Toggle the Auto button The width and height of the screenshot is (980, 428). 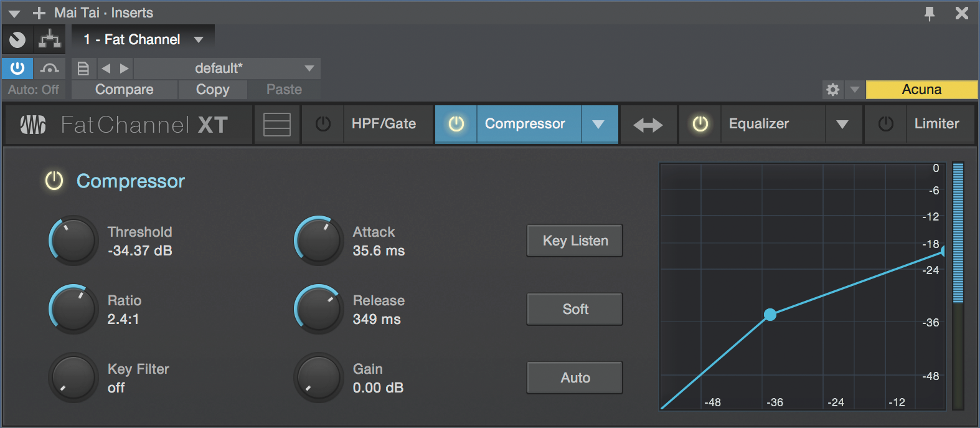[575, 378]
